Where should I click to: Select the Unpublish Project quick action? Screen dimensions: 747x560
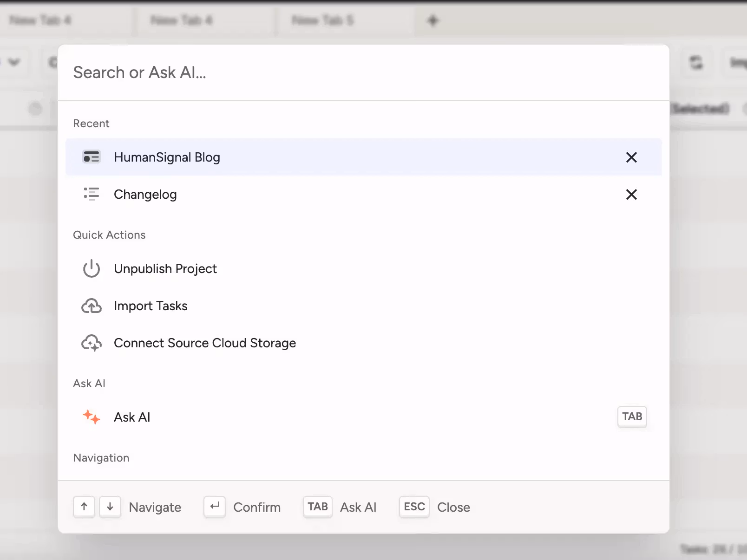tap(165, 268)
